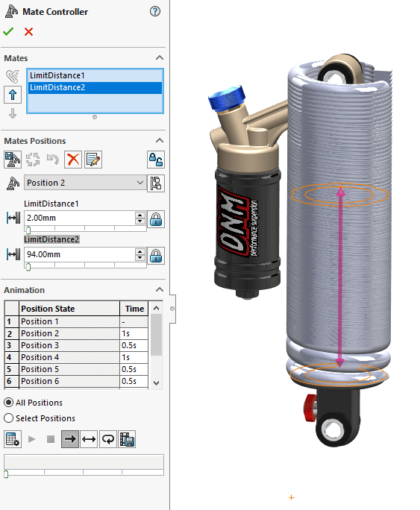Edit the 94.00mm LimitDistance2 field

[x=80, y=254]
